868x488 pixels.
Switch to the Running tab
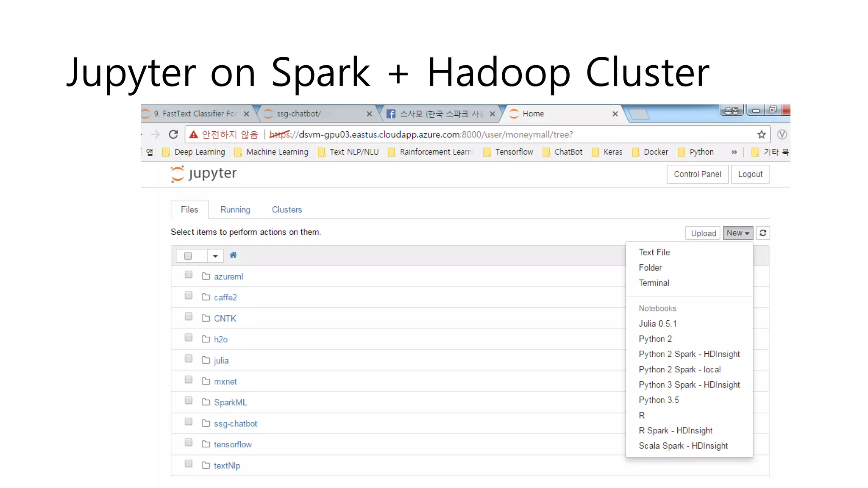(235, 210)
